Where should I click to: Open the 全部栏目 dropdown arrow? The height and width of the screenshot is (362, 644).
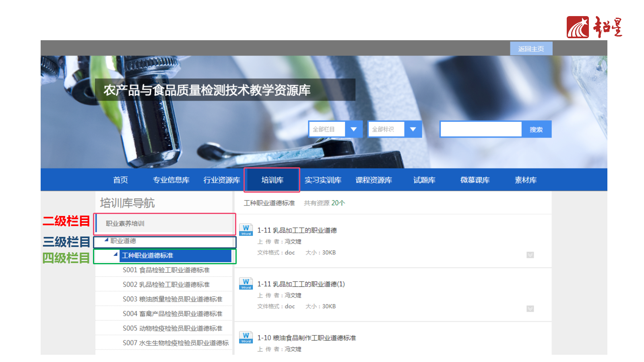354,129
